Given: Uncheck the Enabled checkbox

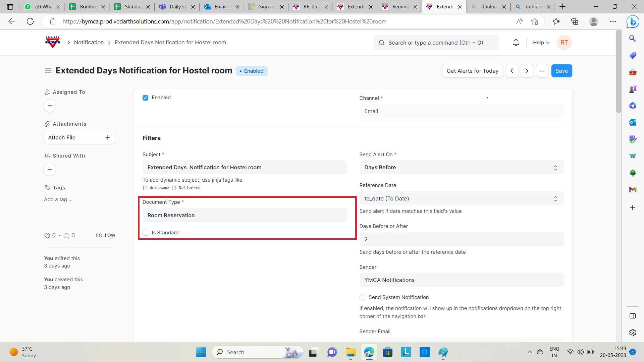Looking at the screenshot, I should pos(145,98).
